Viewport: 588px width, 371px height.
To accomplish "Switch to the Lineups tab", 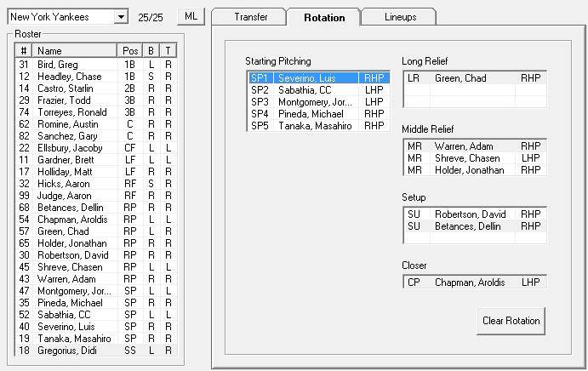I will (x=400, y=17).
